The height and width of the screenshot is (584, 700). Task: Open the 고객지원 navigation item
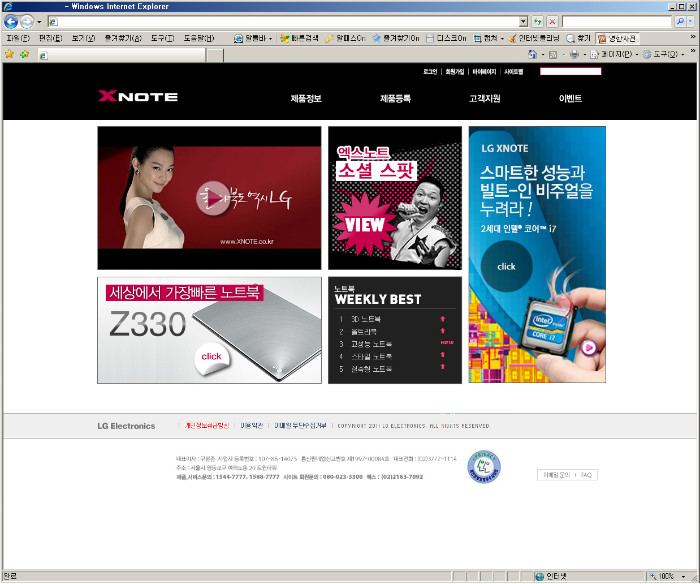[484, 98]
